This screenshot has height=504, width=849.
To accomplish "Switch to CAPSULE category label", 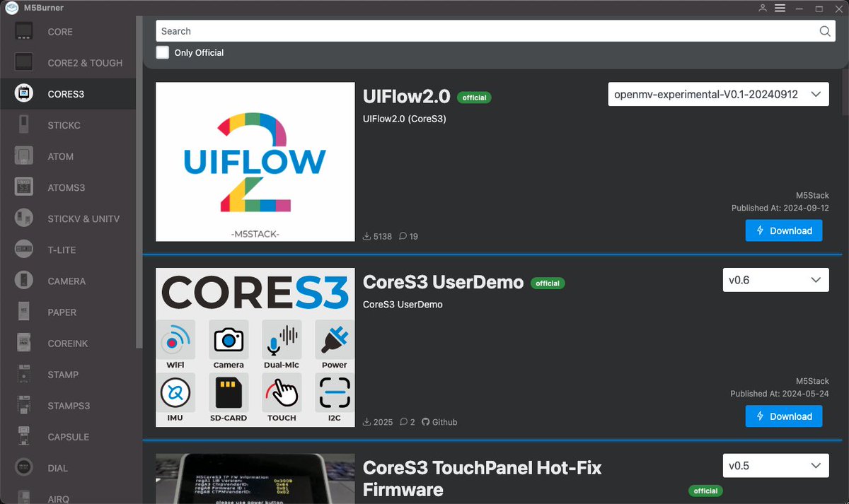I will pyautogui.click(x=68, y=437).
